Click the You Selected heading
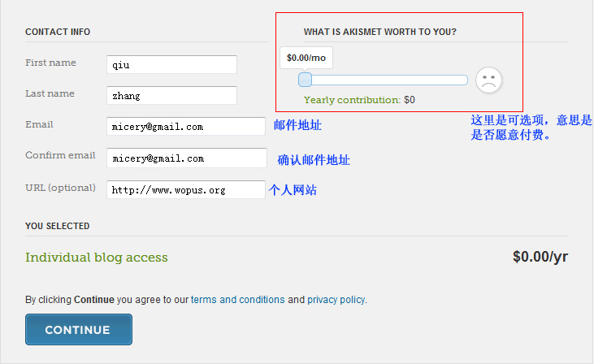This screenshot has height=364, width=594. pos(58,226)
